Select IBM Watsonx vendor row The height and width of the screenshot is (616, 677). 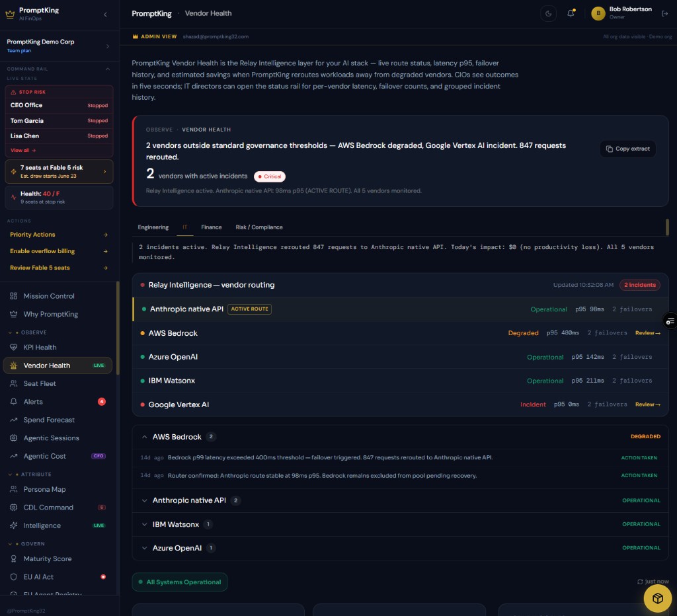pyautogui.click(x=400, y=381)
